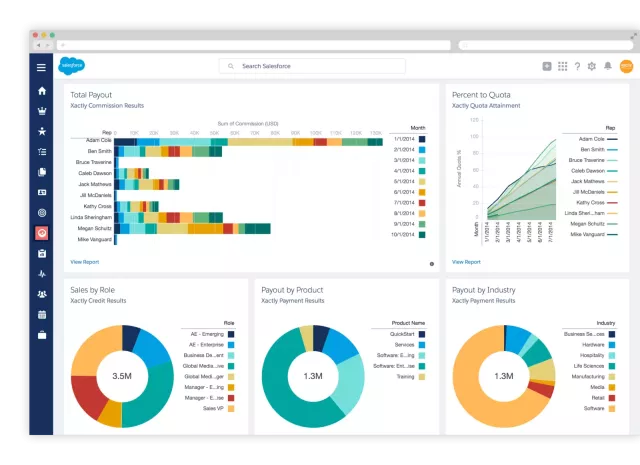Click the browser back arrow button
Image resolution: width=640 pixels, height=465 pixels.
coord(38,45)
